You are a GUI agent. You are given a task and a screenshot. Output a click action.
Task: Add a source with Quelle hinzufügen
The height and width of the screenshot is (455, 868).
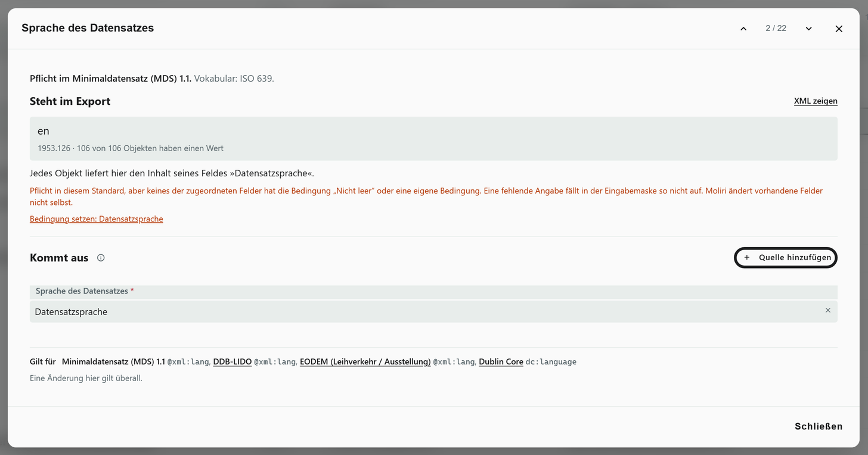(786, 257)
